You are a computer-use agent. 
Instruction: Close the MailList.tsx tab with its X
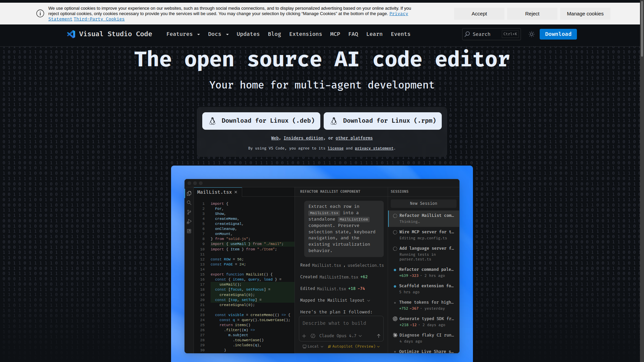pos(236,192)
